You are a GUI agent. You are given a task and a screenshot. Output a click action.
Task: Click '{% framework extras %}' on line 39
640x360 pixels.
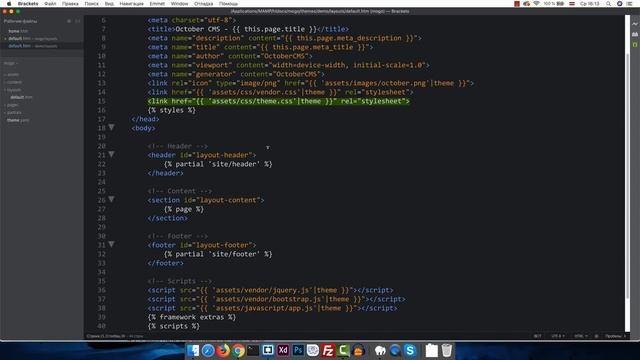coord(192,317)
